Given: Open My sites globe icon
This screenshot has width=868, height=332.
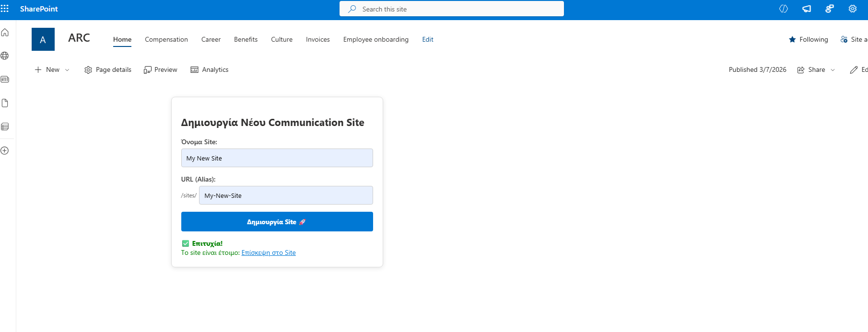Looking at the screenshot, I should coord(5,56).
